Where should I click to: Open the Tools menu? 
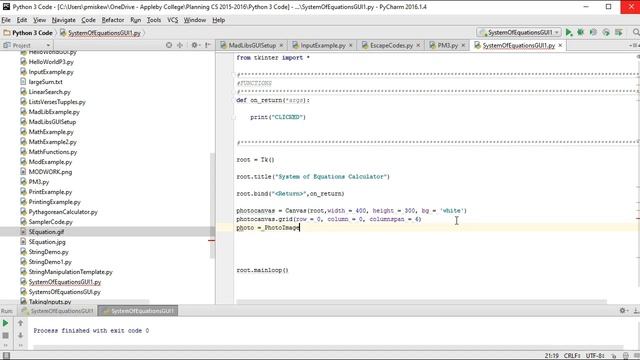154,20
